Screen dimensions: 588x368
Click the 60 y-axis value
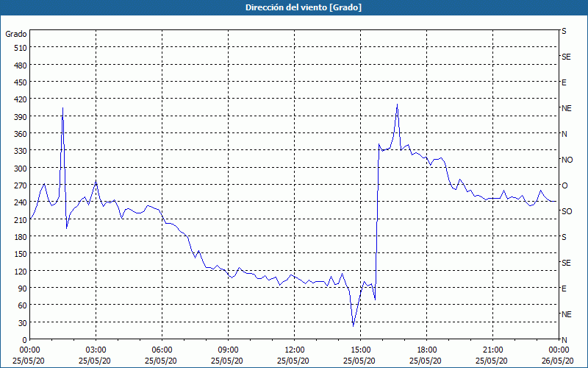click(x=23, y=305)
